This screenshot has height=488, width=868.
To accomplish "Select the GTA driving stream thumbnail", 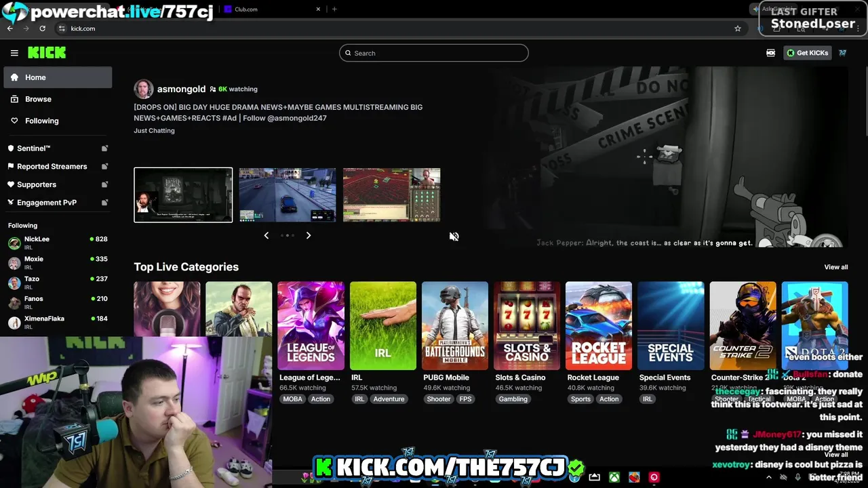I will (x=288, y=195).
